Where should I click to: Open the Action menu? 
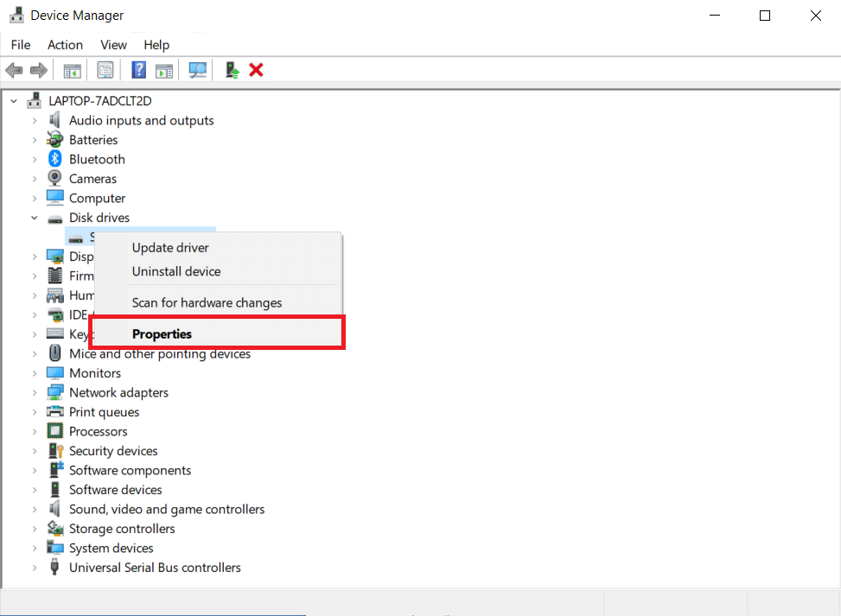[x=65, y=44]
